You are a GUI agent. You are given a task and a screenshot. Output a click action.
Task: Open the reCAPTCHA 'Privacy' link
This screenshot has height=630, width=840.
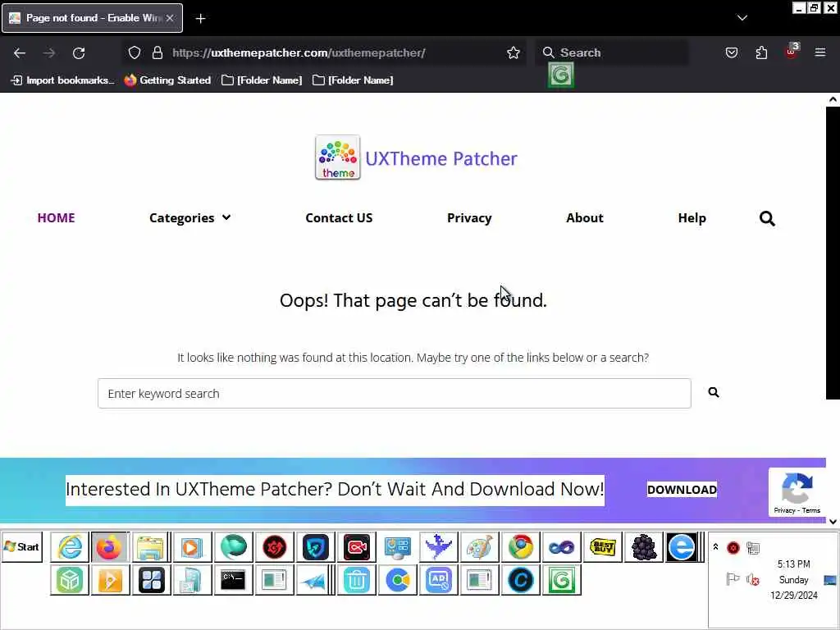784,510
